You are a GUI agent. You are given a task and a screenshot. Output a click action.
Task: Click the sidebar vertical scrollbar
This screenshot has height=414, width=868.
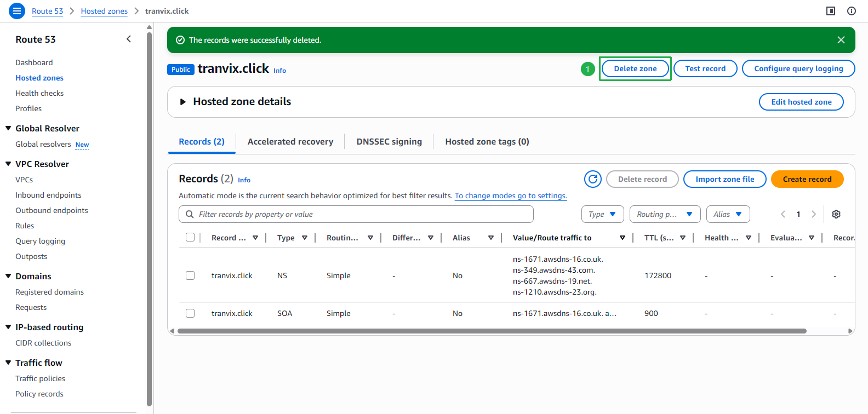coord(149,219)
